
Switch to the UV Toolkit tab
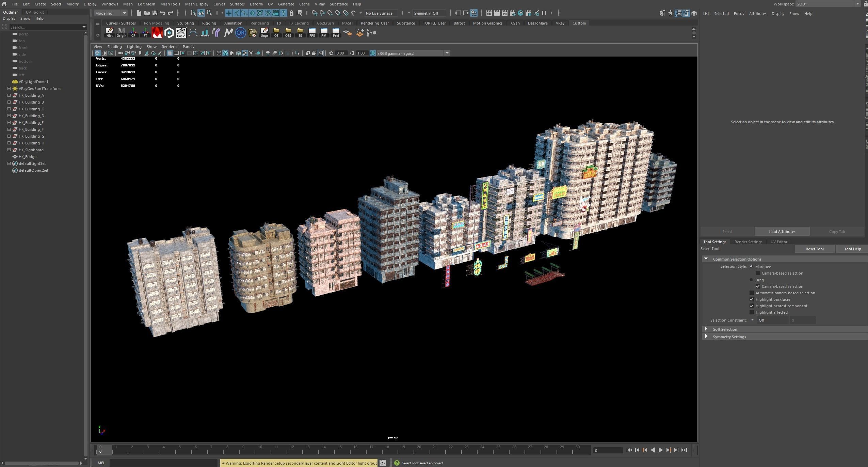coord(35,12)
